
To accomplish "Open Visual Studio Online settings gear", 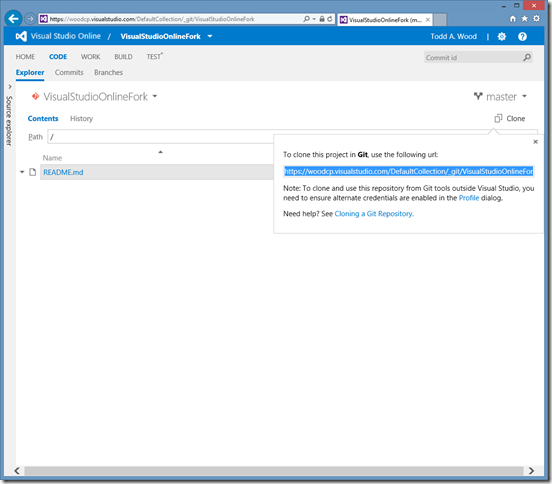I will tap(502, 36).
